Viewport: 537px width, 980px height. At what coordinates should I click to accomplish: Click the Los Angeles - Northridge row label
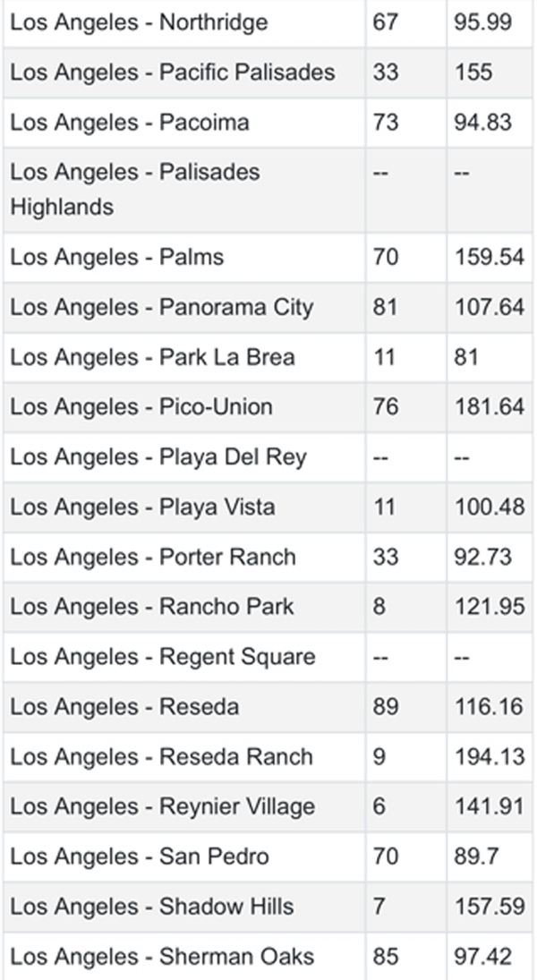point(139,22)
